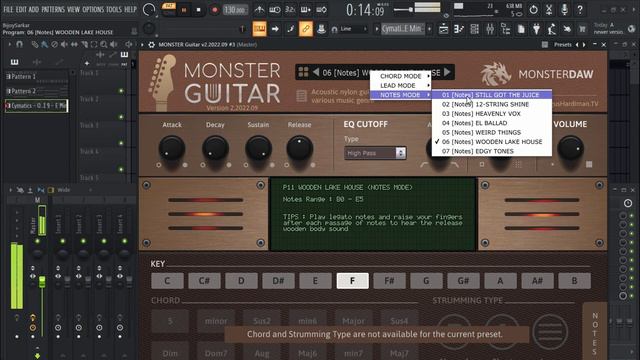This screenshot has height=360, width=640.
Task: Select CHORD MODE in the preset menu
Action: (400, 76)
